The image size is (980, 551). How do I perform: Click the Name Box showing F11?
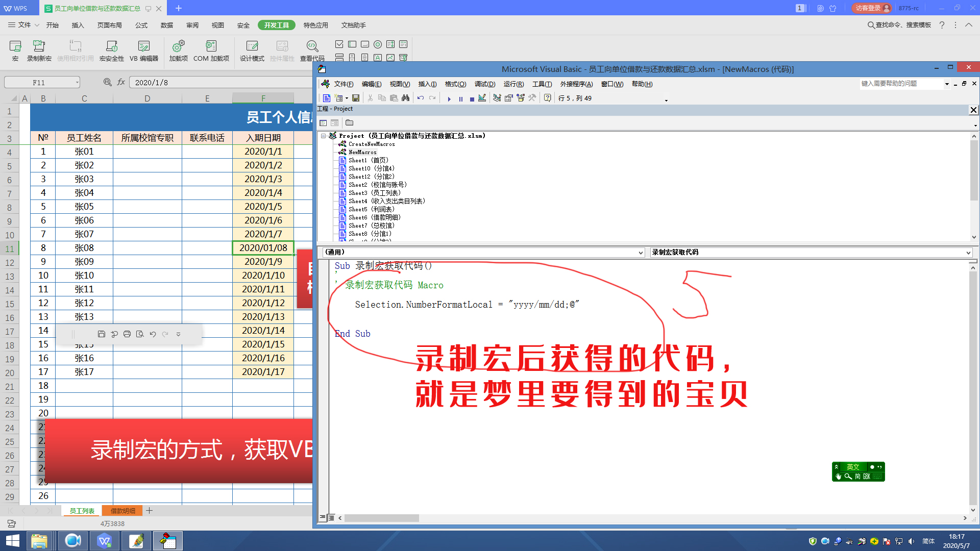point(39,83)
